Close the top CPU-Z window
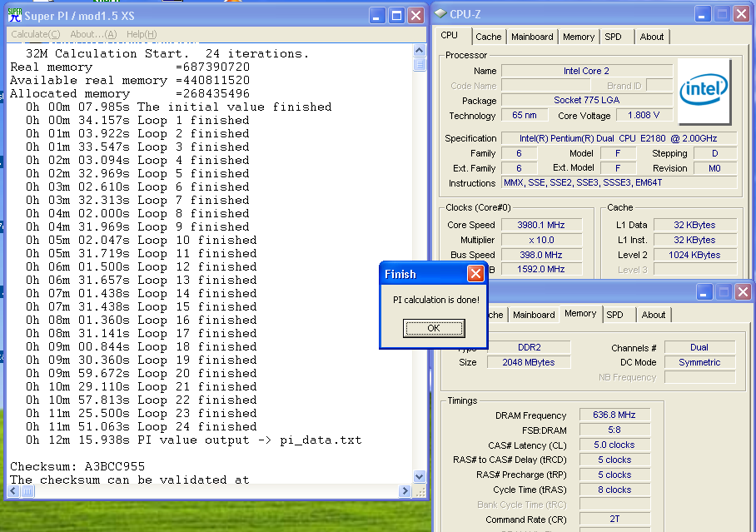 [741, 14]
